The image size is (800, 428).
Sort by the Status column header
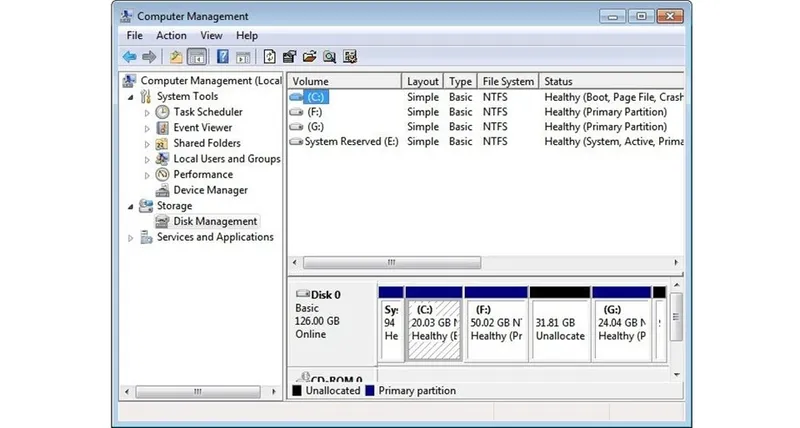click(611, 81)
